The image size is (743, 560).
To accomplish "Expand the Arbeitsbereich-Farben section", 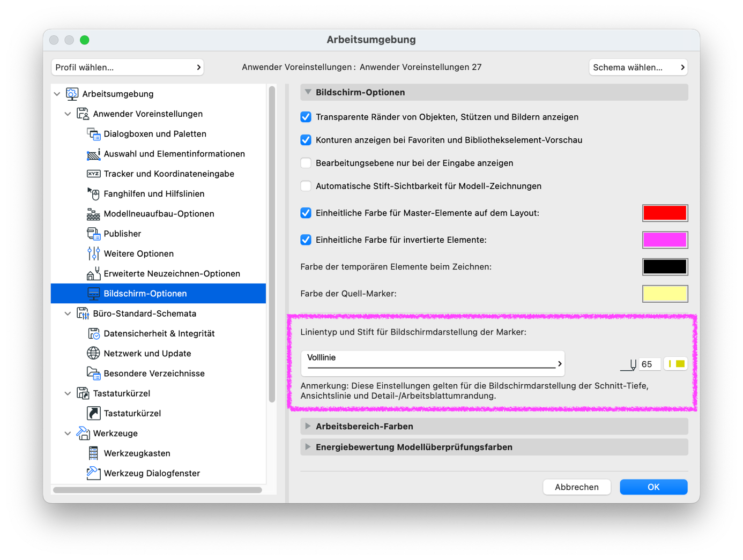I will click(308, 427).
